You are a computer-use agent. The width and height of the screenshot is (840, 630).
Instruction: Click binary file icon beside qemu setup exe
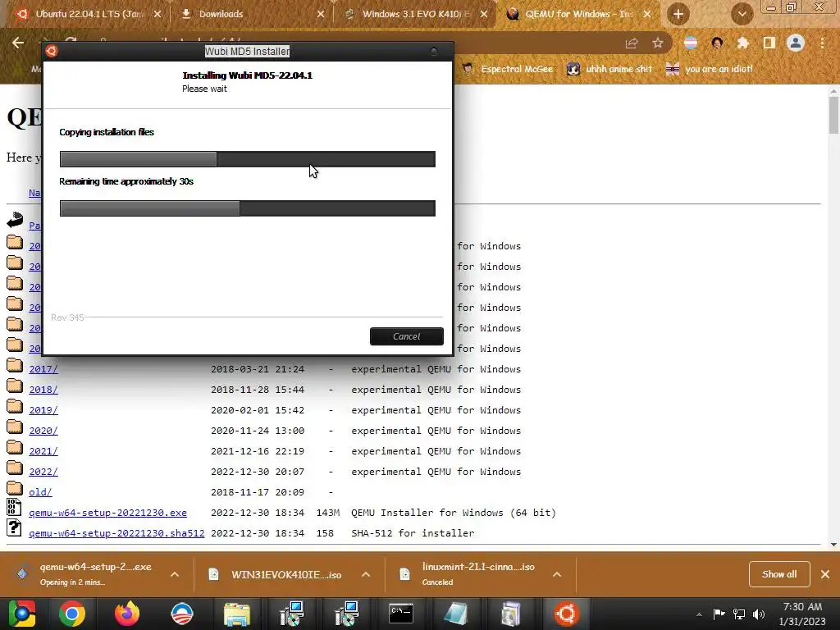[x=14, y=507]
